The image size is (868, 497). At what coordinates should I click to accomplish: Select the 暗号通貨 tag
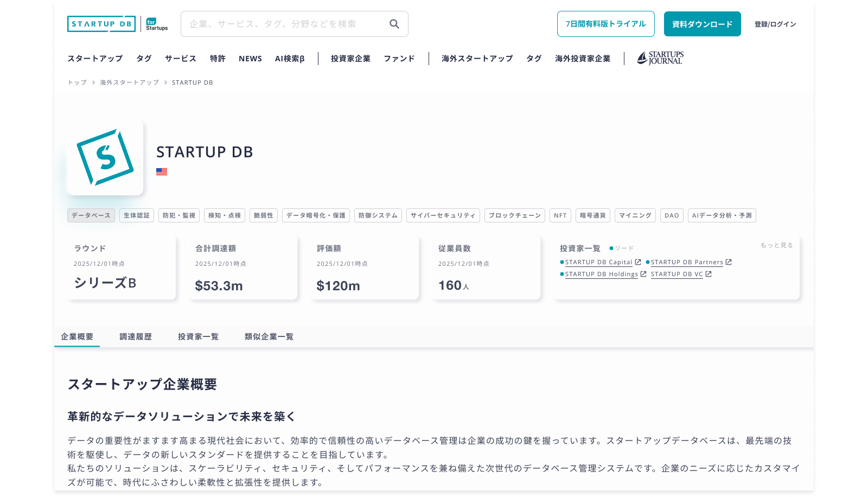tap(593, 215)
